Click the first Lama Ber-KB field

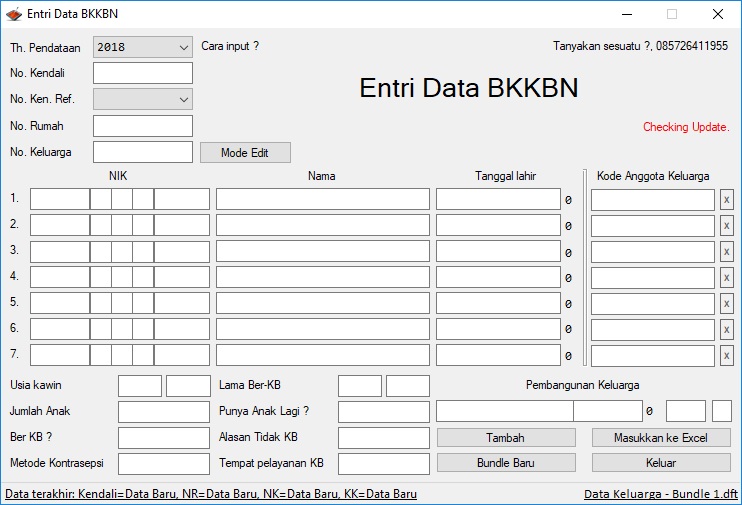click(x=360, y=386)
